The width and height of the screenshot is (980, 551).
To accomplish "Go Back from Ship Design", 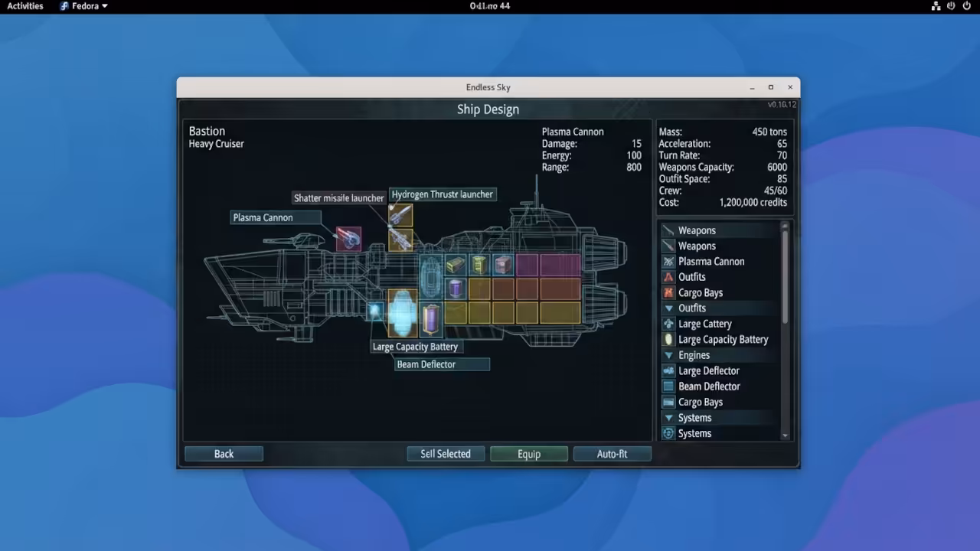I will pyautogui.click(x=224, y=454).
